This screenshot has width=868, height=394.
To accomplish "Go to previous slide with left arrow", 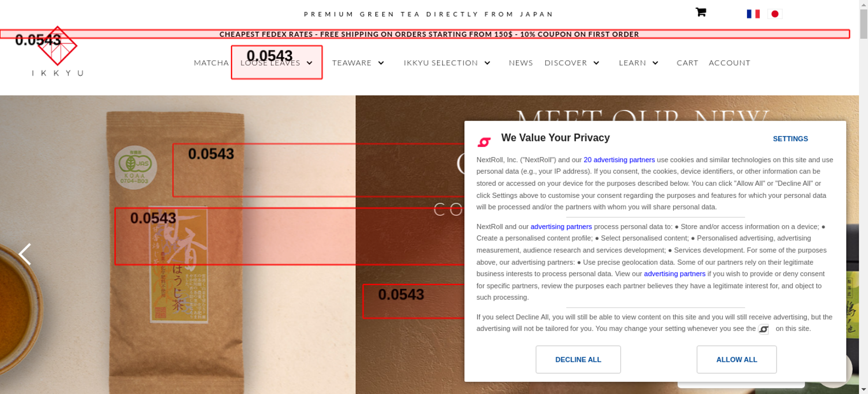I will (x=25, y=254).
